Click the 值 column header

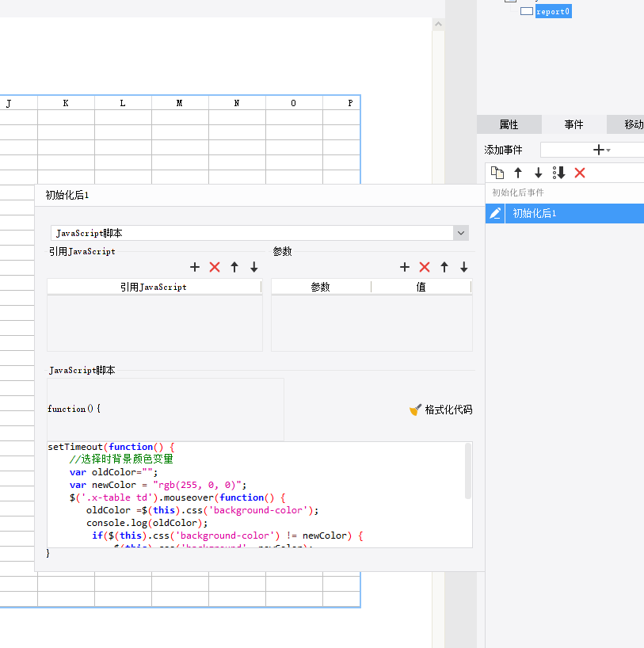(421, 287)
